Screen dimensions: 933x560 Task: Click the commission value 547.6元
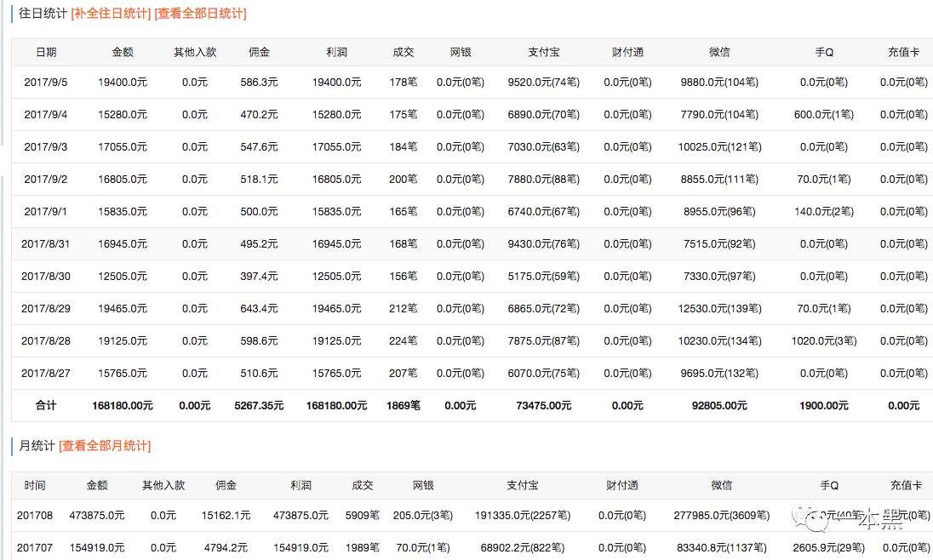point(259,147)
